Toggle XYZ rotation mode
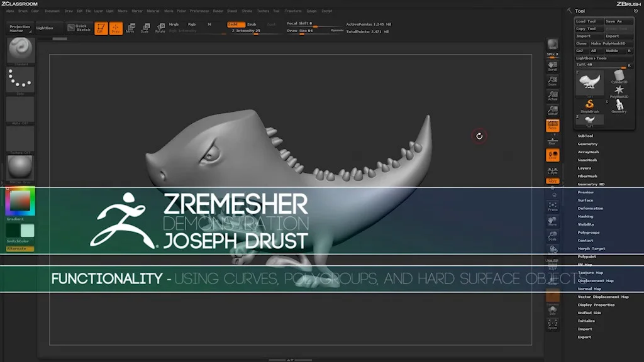Screen dimensions: 644x362 point(552,181)
